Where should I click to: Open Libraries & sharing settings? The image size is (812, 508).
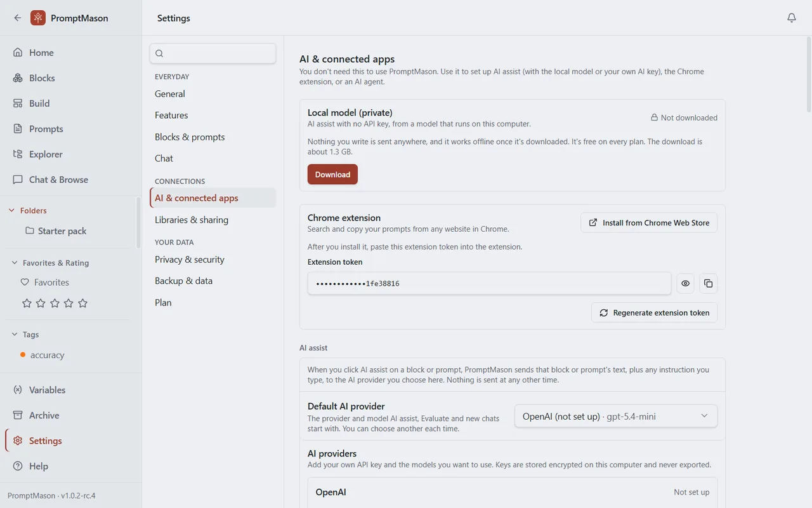coord(213,220)
